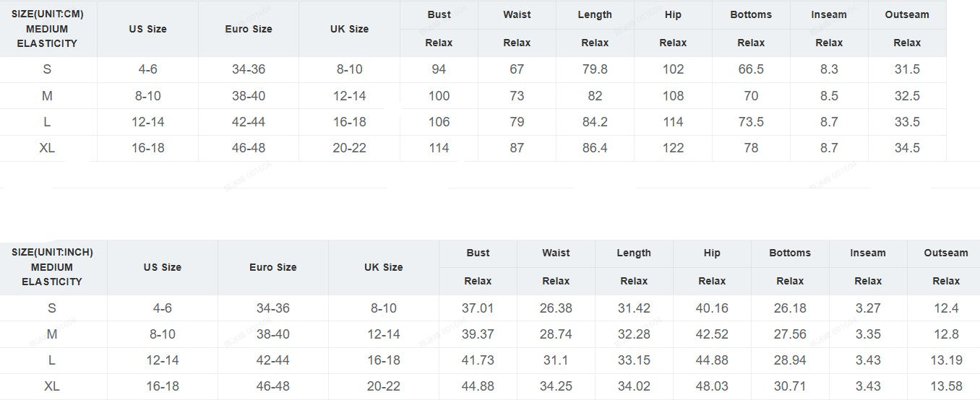Viewport: 980px width, 400px height.
Task: Click the 73.5 bottoms value for L
Action: (751, 122)
